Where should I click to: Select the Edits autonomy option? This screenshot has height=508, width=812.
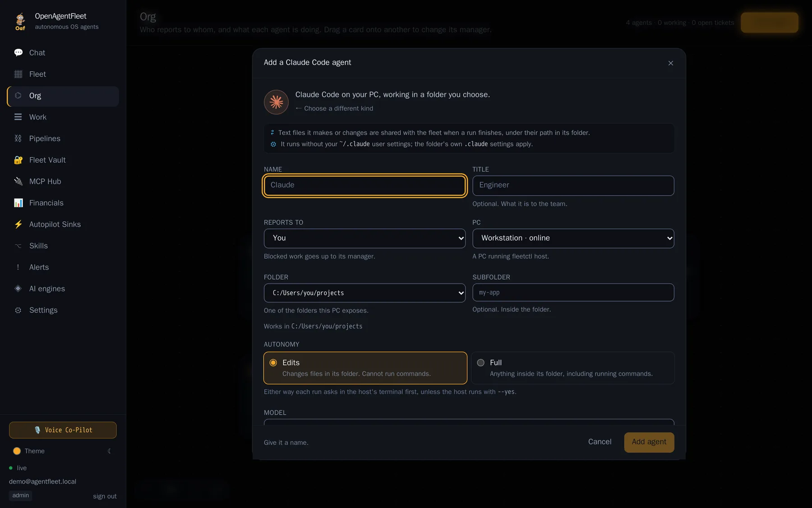[x=365, y=368]
